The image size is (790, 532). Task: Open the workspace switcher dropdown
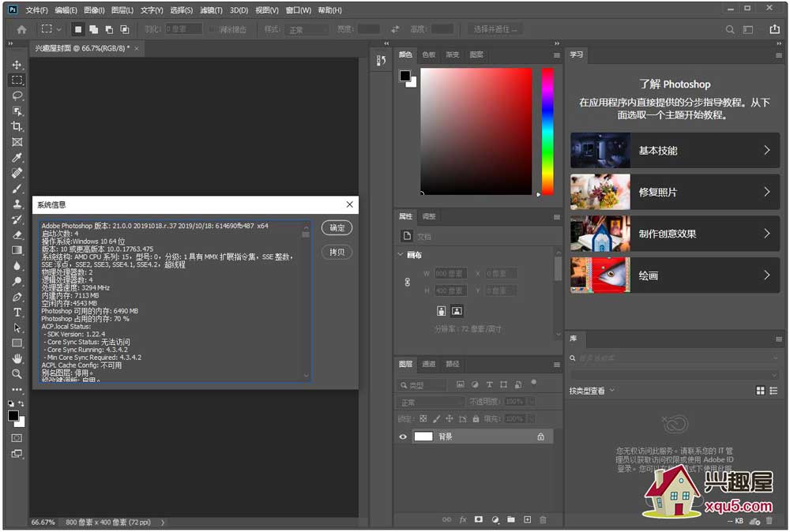click(748, 30)
